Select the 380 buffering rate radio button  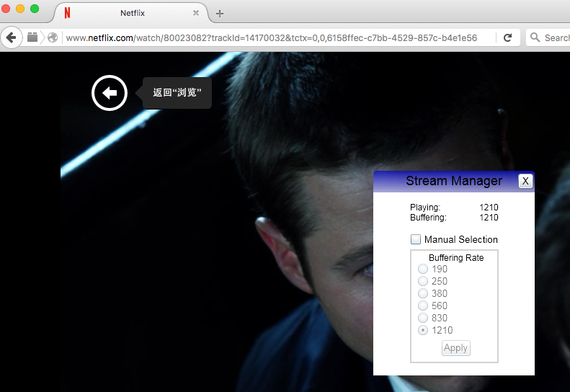[x=423, y=293]
